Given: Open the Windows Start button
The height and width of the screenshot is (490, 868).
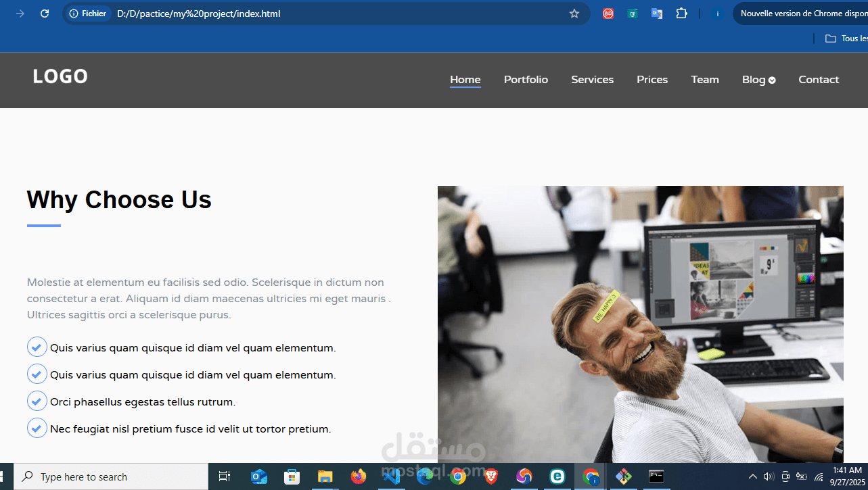Looking at the screenshot, I should click(2, 476).
